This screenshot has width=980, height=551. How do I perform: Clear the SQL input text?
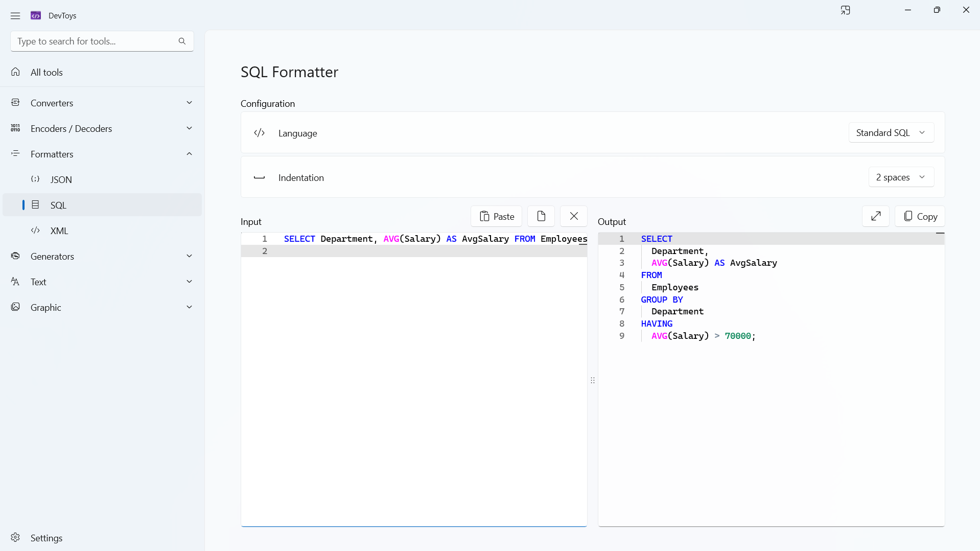574,216
